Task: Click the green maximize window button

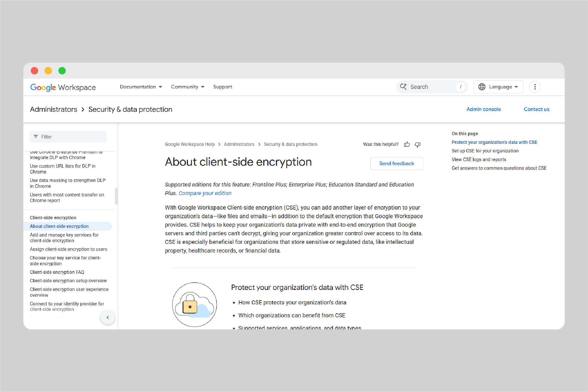Action: pos(62,71)
